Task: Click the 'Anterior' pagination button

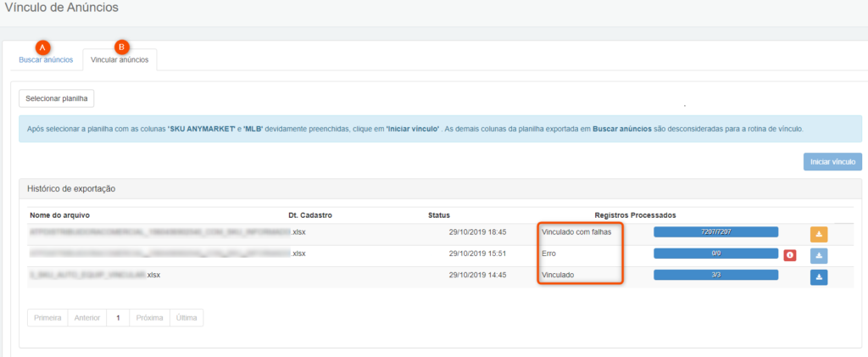Action: pos(87,318)
